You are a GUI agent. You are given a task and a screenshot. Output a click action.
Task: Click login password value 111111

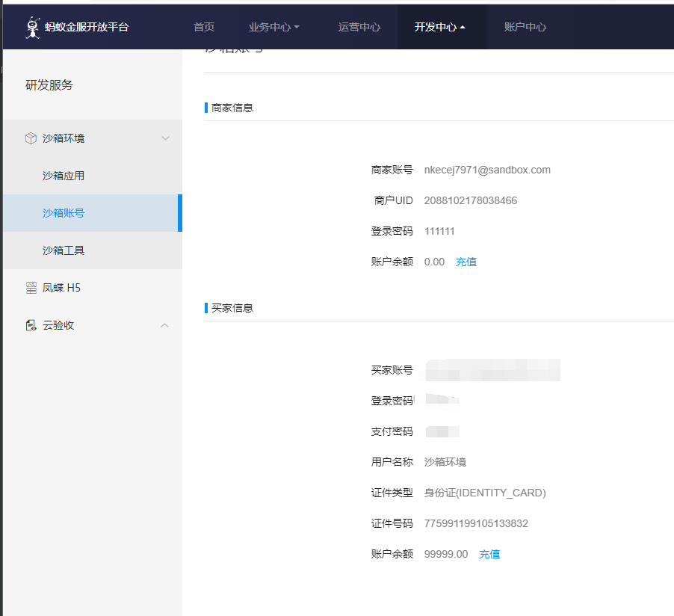point(439,231)
